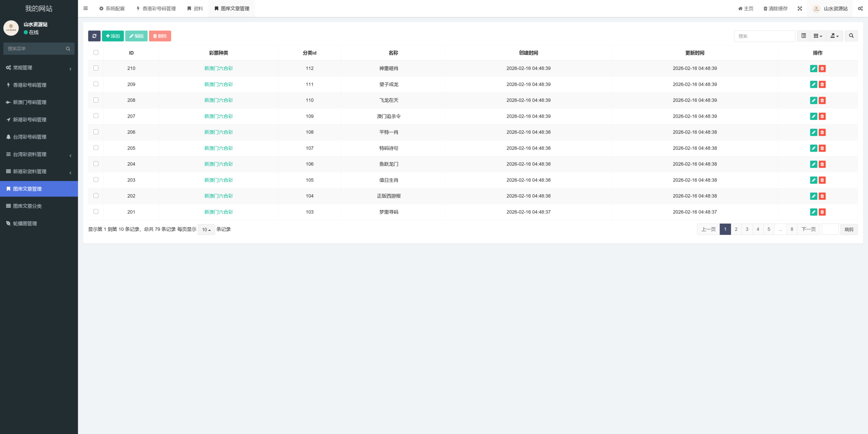
Task: Click the green 添加 button
Action: (113, 36)
